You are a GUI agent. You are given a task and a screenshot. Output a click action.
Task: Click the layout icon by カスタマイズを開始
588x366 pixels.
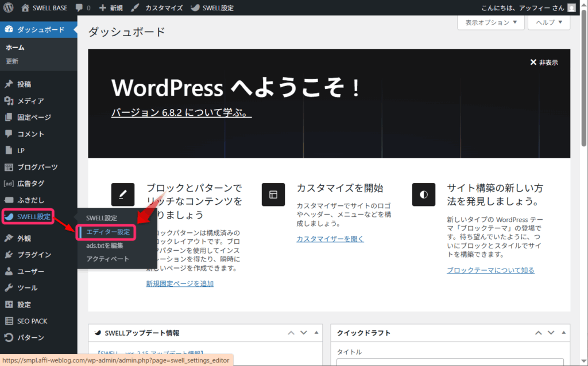click(273, 194)
